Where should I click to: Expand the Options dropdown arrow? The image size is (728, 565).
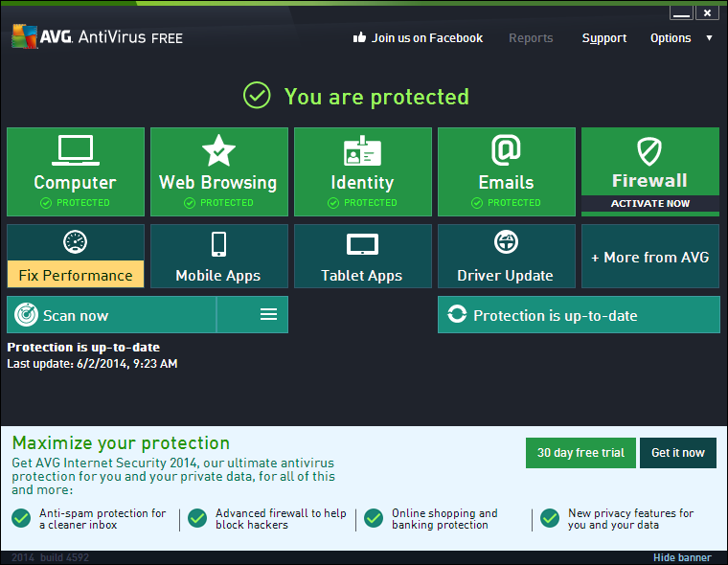point(710,38)
